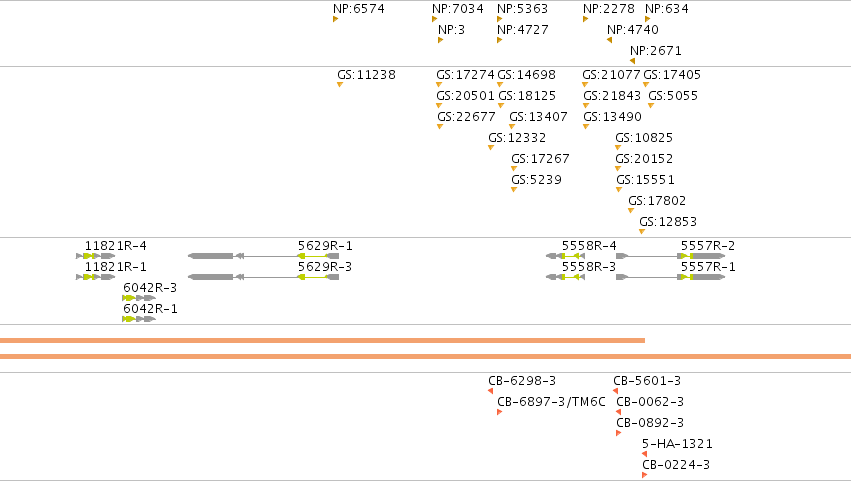Click GS:20152 label
Screen dimensions: 851x481
pyautogui.click(x=644, y=160)
